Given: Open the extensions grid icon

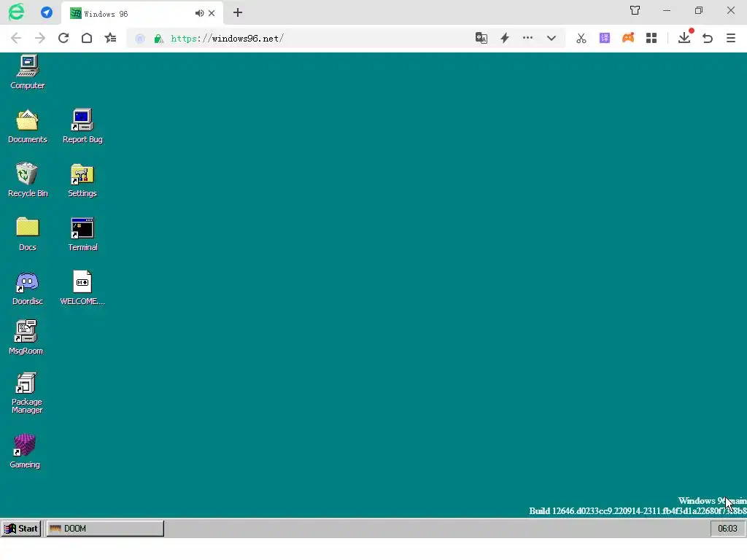Looking at the screenshot, I should tap(651, 38).
